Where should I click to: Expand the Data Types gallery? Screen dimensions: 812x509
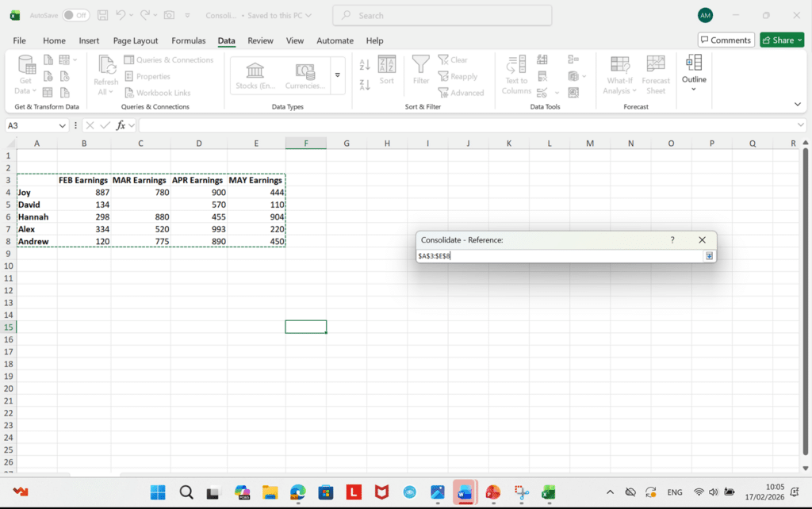tap(338, 75)
